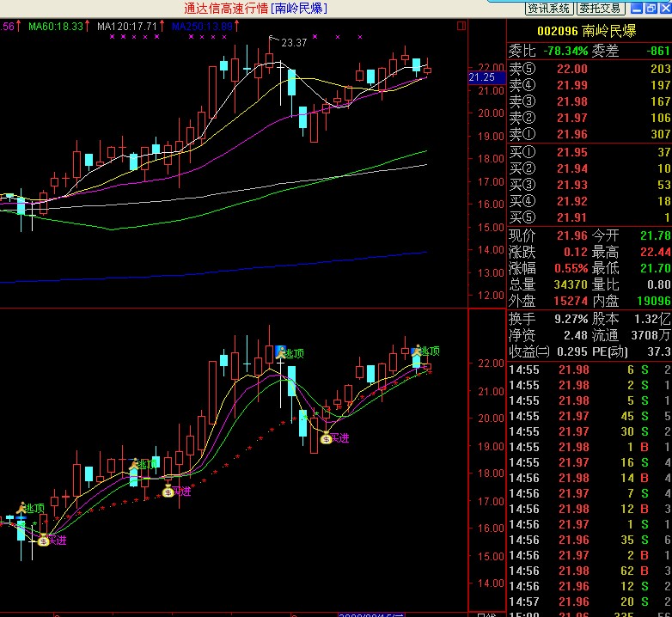This screenshot has width=672, height=617.
Task: Click the 买进 money-bag icon near 16.00
Action: pos(43,541)
